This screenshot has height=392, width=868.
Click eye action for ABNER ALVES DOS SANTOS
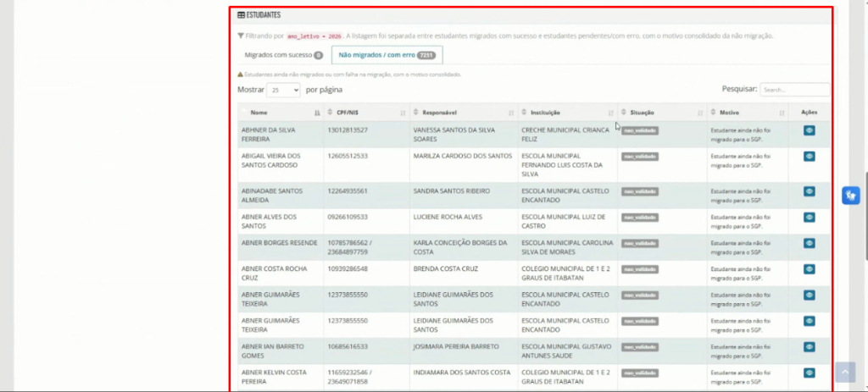tap(810, 218)
